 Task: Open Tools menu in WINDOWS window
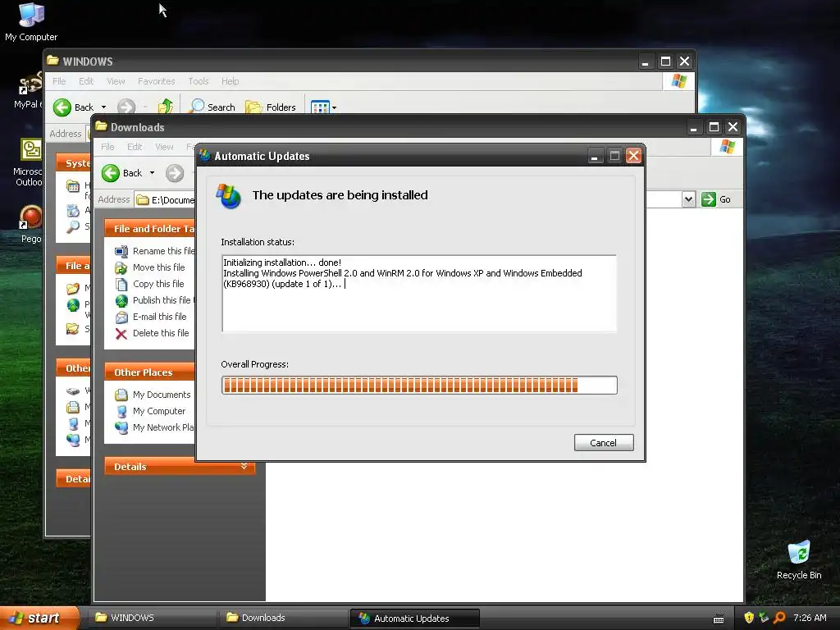pyautogui.click(x=199, y=81)
